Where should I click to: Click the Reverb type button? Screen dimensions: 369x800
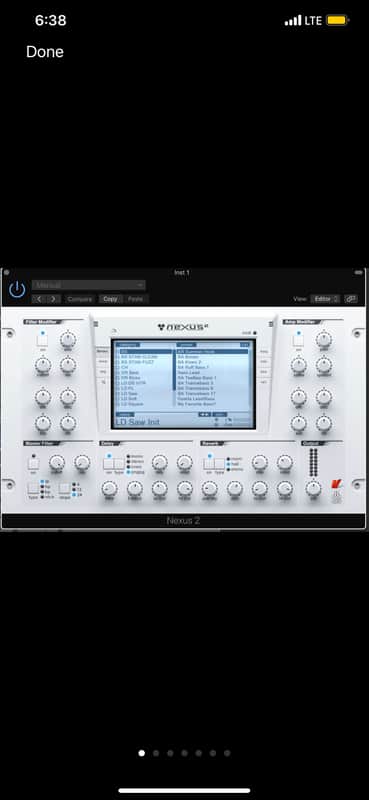[x=219, y=464]
